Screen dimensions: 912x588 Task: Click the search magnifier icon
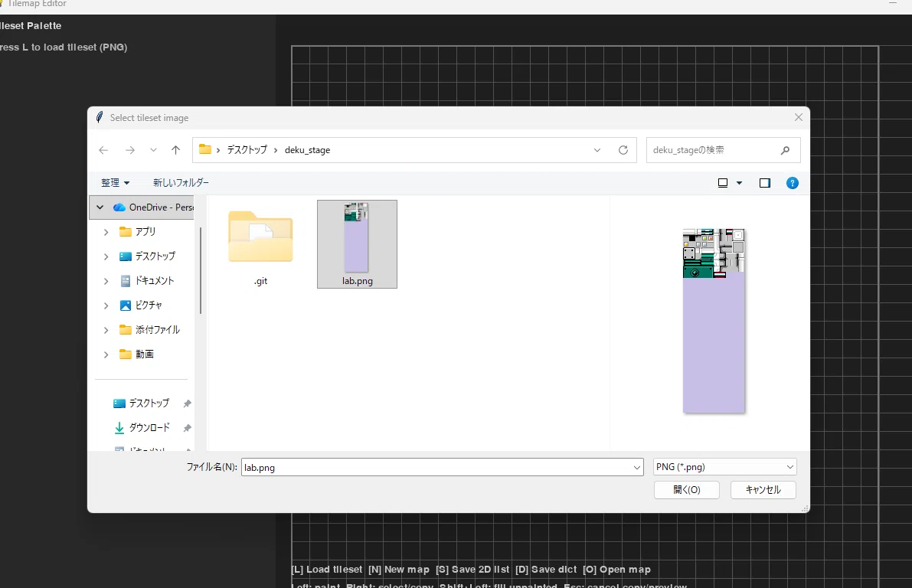[785, 150]
